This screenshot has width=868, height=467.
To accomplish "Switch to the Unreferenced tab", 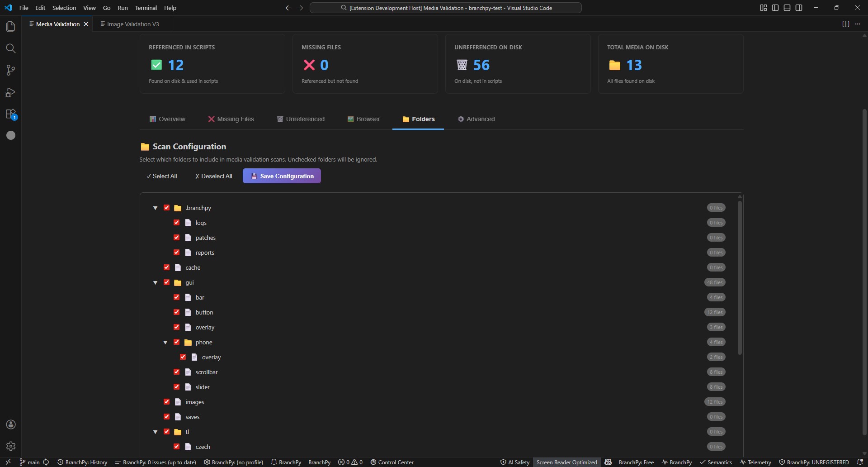I will (301, 119).
